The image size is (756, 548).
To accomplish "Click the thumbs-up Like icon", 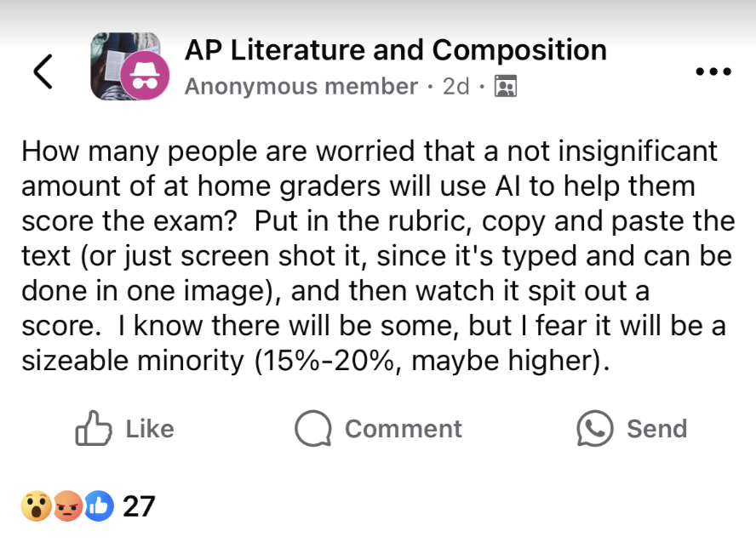I will [x=94, y=429].
